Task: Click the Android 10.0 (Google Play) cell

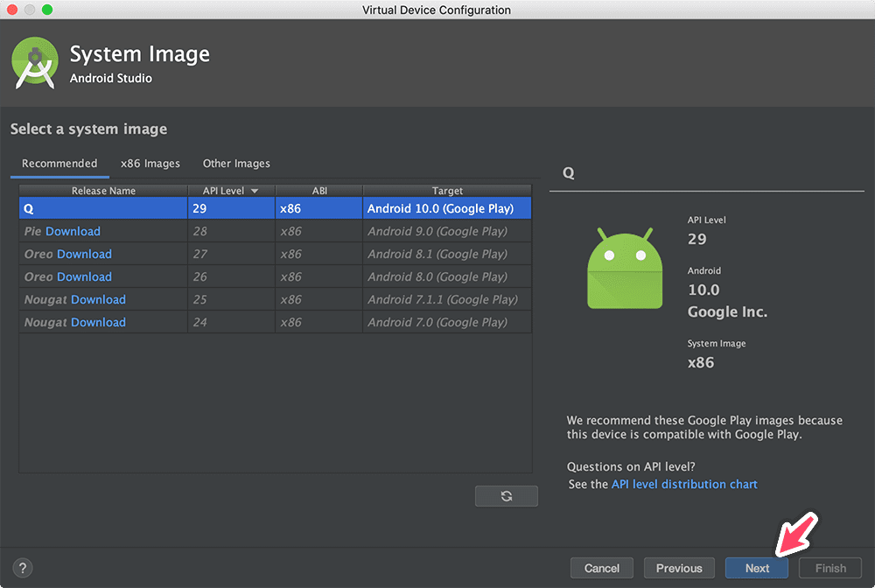Action: [x=447, y=208]
